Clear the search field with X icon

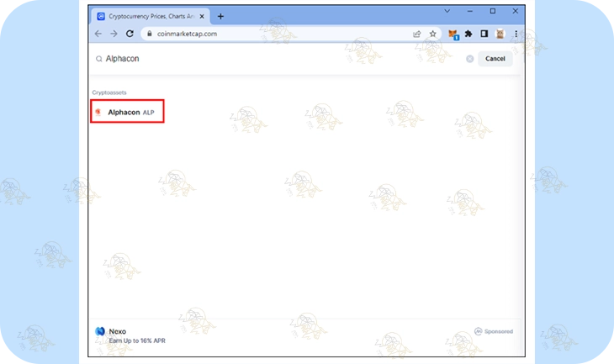pos(469,59)
